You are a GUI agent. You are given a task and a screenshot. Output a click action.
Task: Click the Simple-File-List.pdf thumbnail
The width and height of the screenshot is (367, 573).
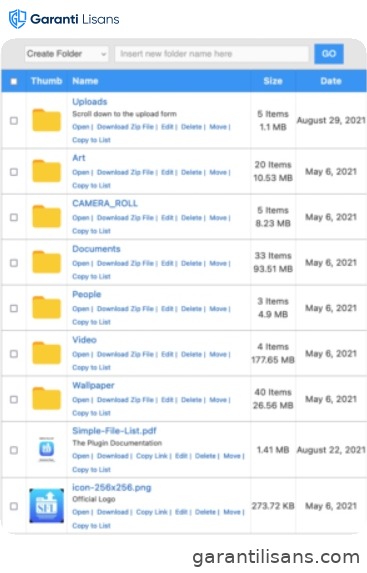[x=46, y=449]
